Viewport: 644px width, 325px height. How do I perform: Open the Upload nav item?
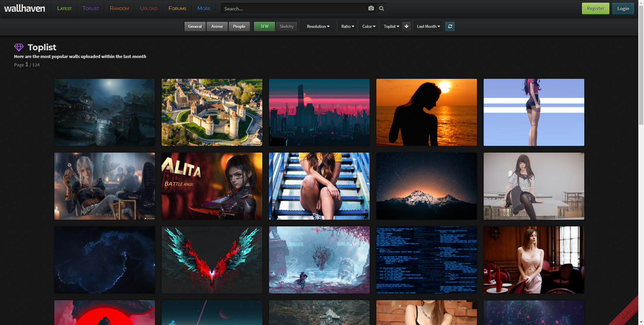point(149,8)
